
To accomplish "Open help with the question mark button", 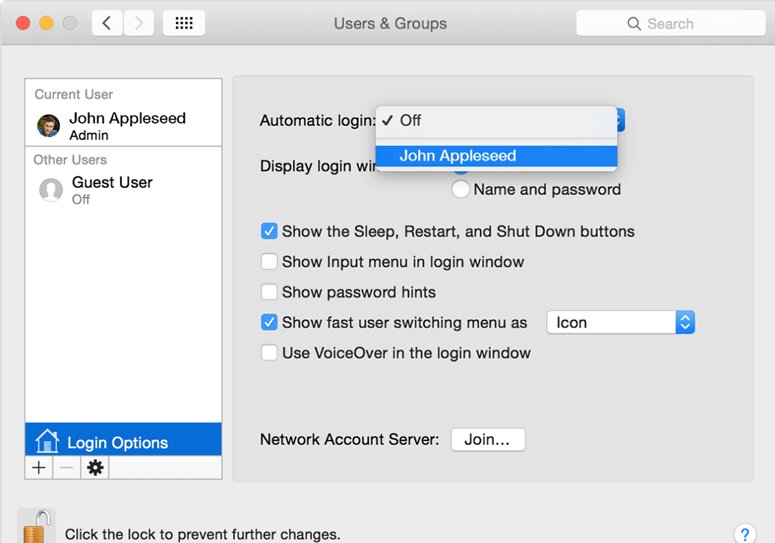I will pos(745,534).
